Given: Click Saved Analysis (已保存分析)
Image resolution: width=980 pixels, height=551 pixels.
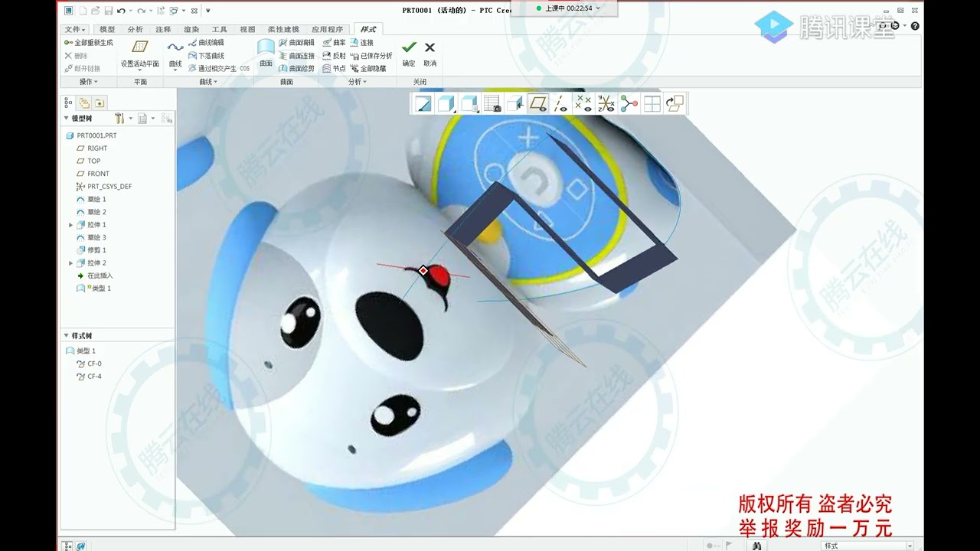Looking at the screenshot, I should click(x=371, y=56).
